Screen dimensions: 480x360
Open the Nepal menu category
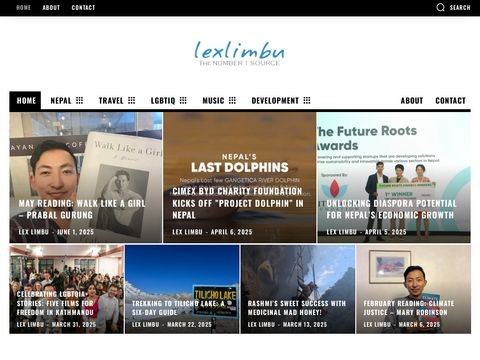(x=61, y=101)
